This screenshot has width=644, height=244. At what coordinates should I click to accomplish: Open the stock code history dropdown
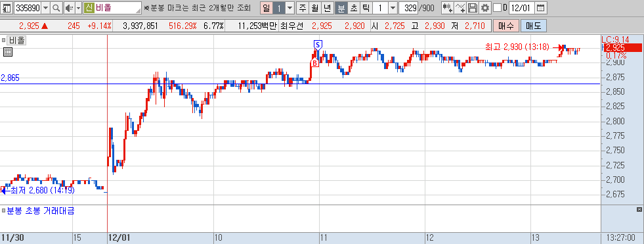pos(45,7)
